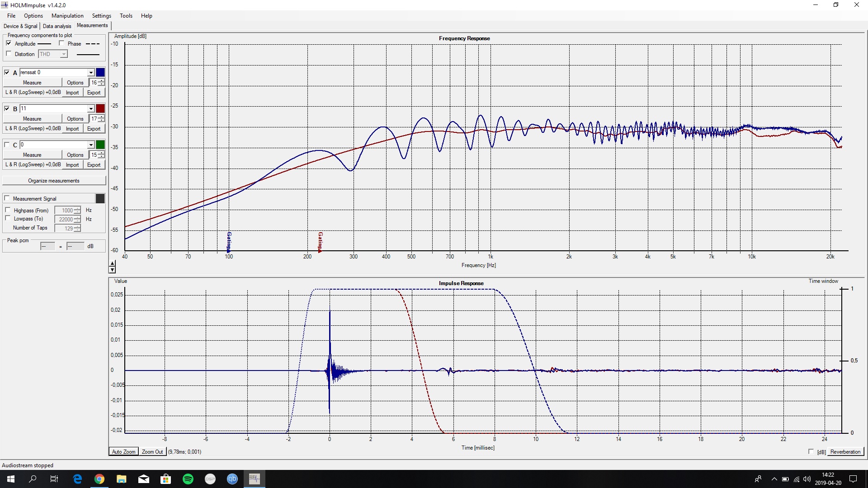Open Windows Start menu
This screenshot has height=488, width=868.
(11, 479)
